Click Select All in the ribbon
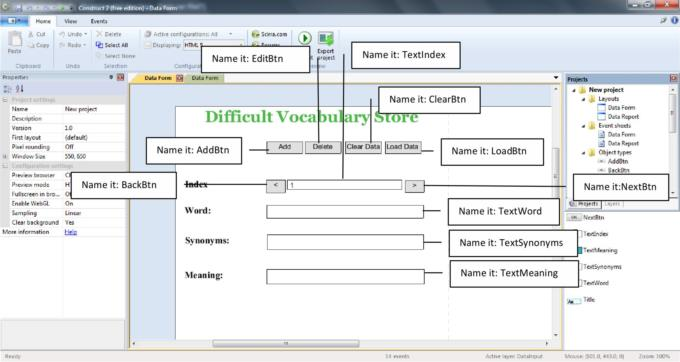Screen dimensions: 680x362 [111, 45]
